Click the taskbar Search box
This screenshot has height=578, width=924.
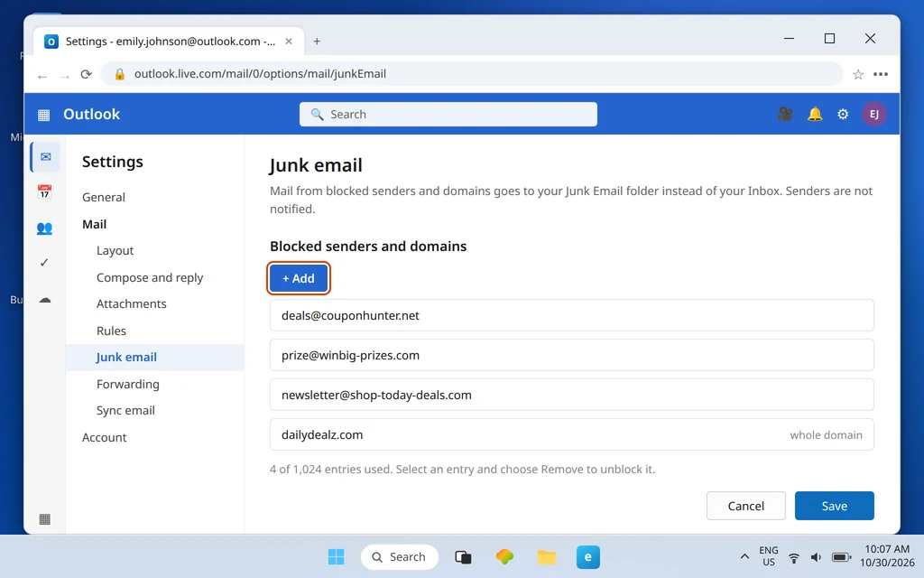point(400,556)
